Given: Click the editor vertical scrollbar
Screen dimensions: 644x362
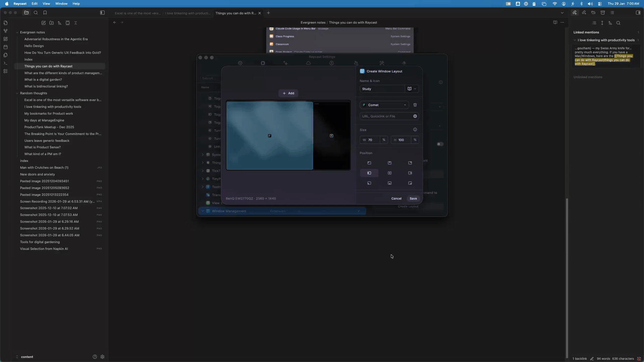Looking at the screenshot, I should [x=567, y=278].
